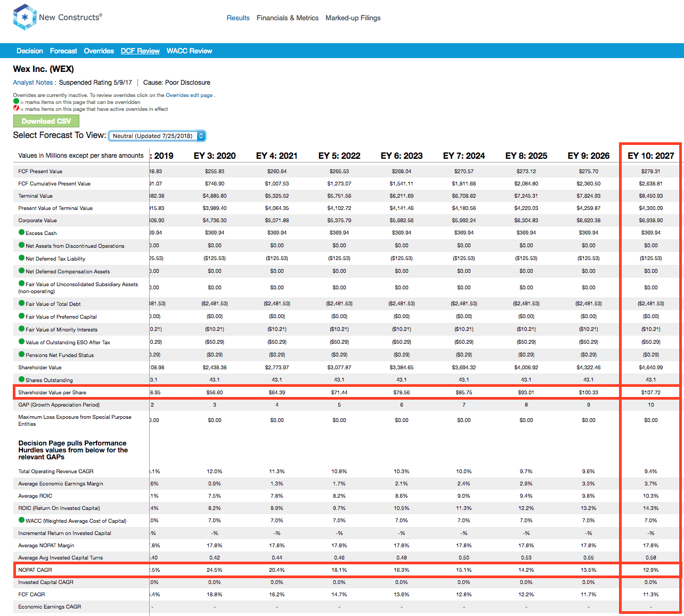This screenshot has height=616, width=684.
Task: Click the New Constructs logo icon
Action: click(25, 17)
